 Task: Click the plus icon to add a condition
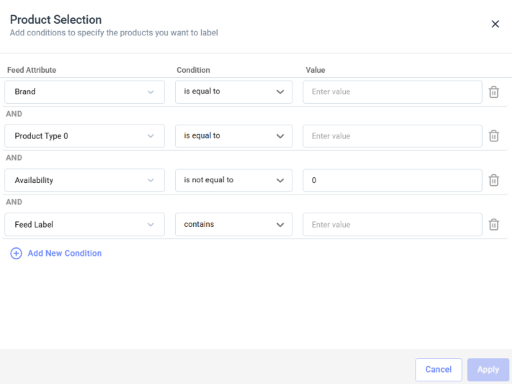click(x=16, y=253)
